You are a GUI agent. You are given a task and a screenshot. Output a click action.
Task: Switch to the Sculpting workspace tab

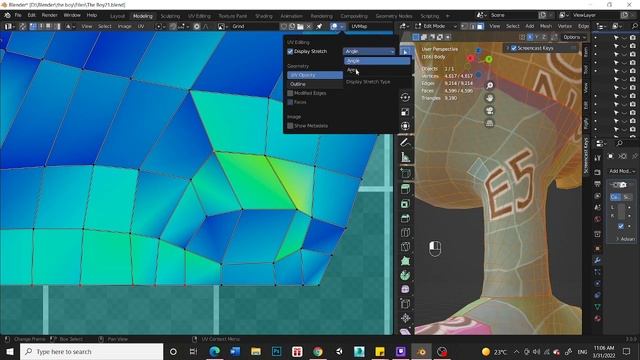[x=170, y=16]
